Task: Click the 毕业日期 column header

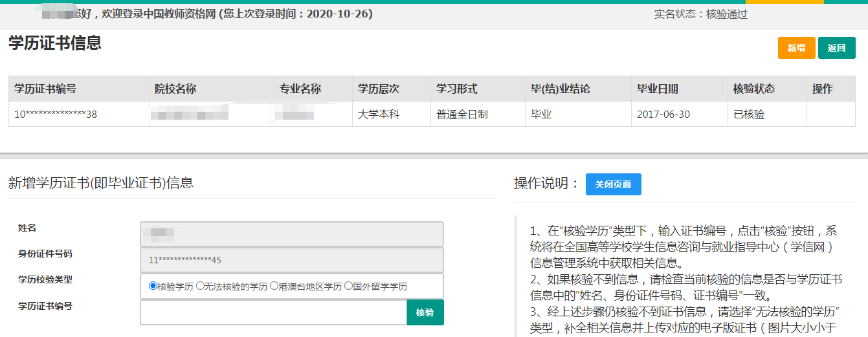Action: [658, 89]
